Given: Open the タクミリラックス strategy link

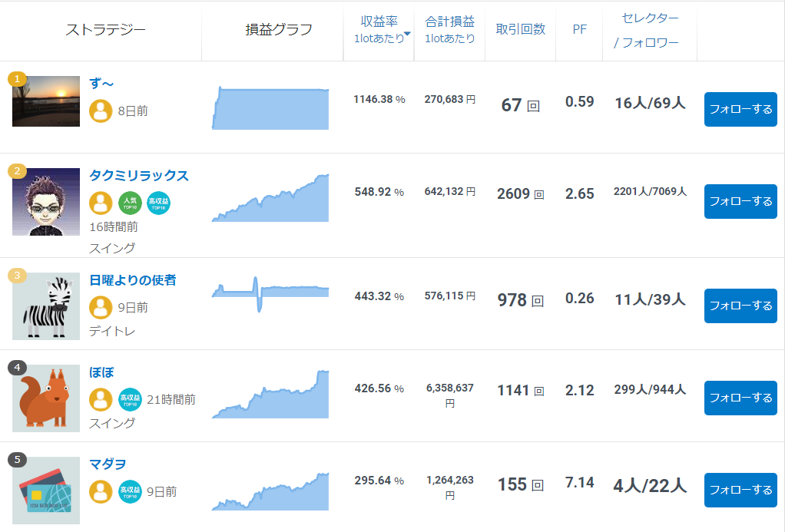Looking at the screenshot, I should (x=139, y=176).
